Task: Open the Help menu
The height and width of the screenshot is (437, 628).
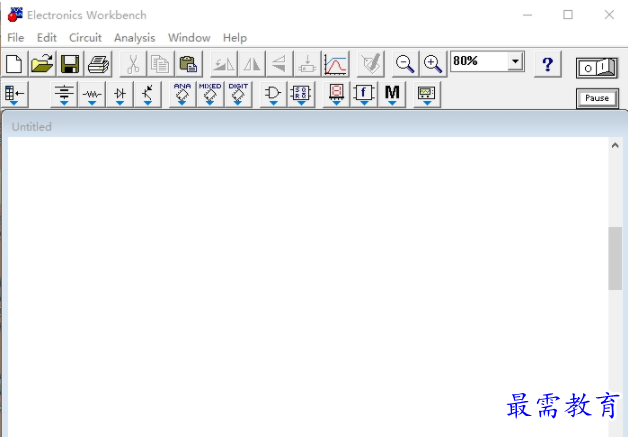Action: point(235,38)
